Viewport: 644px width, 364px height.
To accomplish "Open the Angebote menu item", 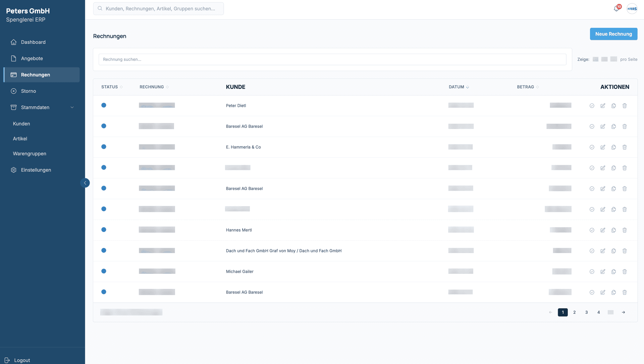I will pos(42,58).
